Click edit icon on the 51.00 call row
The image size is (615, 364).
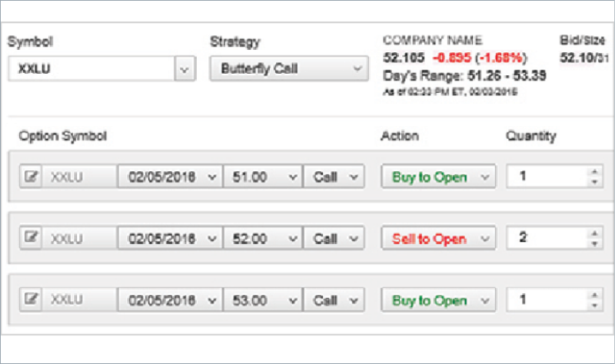coord(31,177)
